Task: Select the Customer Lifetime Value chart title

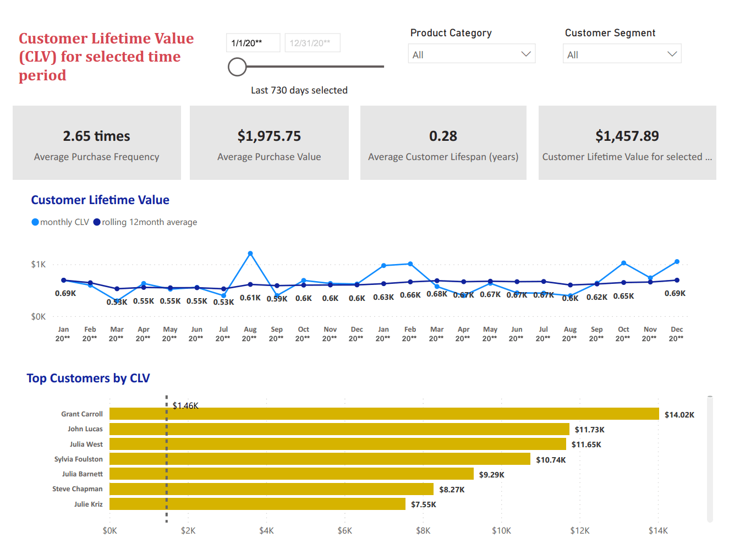Action: [100, 200]
